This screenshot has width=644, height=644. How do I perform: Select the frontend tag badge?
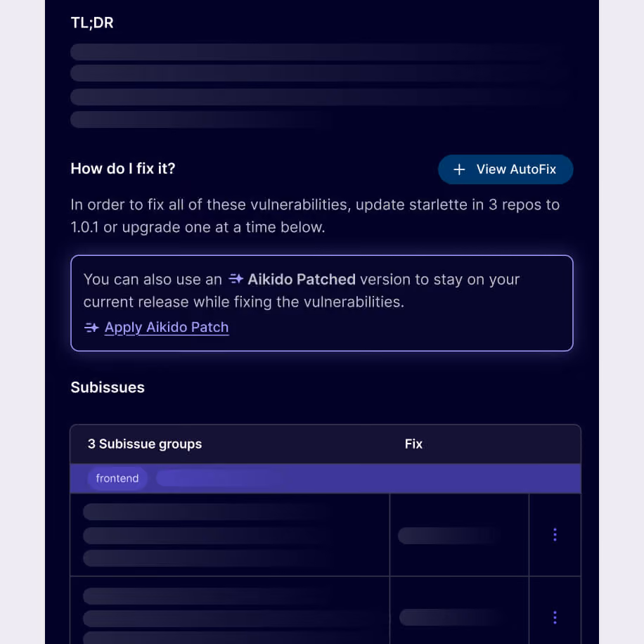tap(117, 478)
